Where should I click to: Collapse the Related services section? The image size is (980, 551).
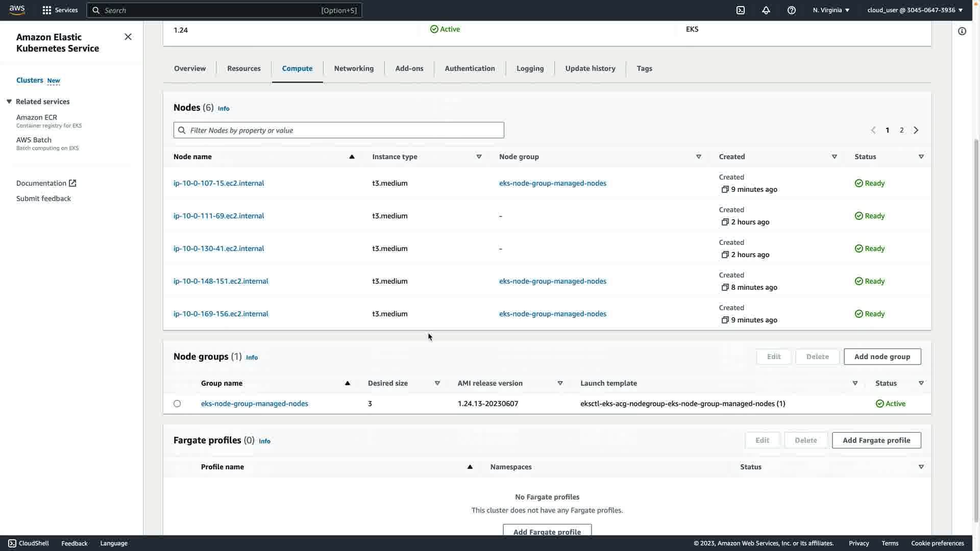[x=9, y=102]
